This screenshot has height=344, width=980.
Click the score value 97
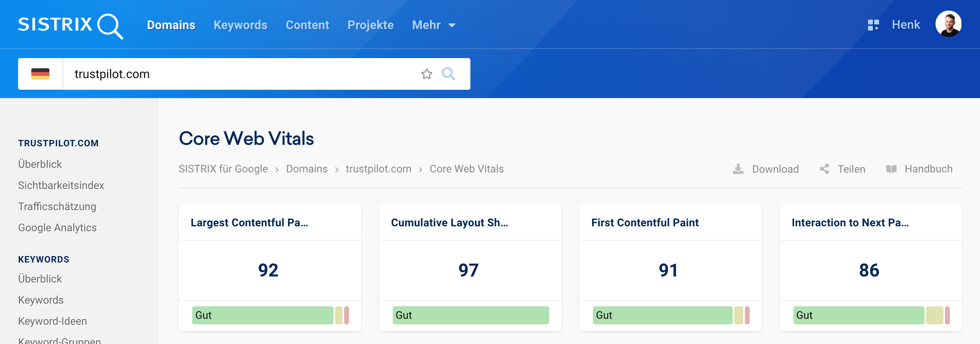pyautogui.click(x=468, y=270)
